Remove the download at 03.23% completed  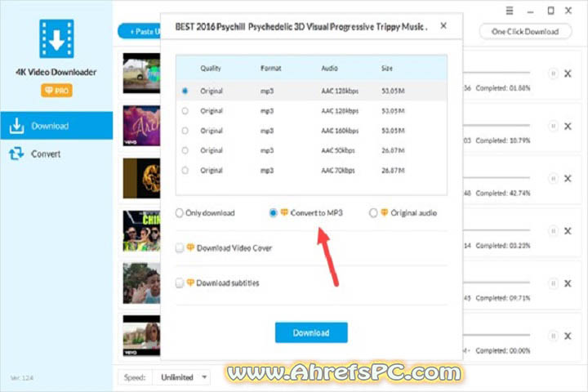click(568, 230)
